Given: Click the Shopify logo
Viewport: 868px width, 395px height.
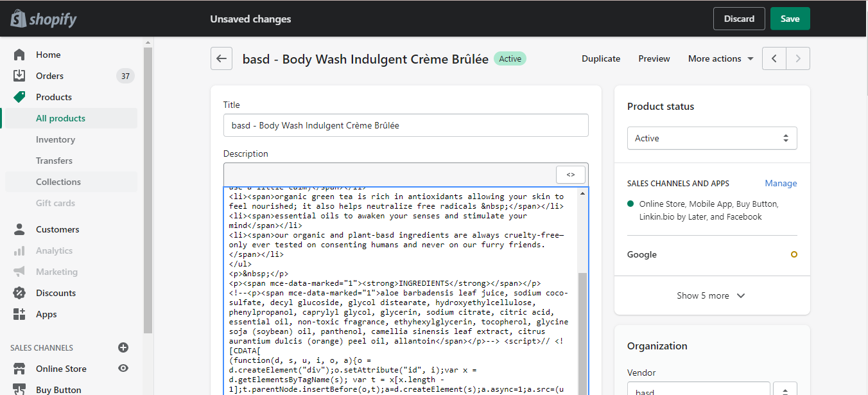Looking at the screenshot, I should 44,19.
